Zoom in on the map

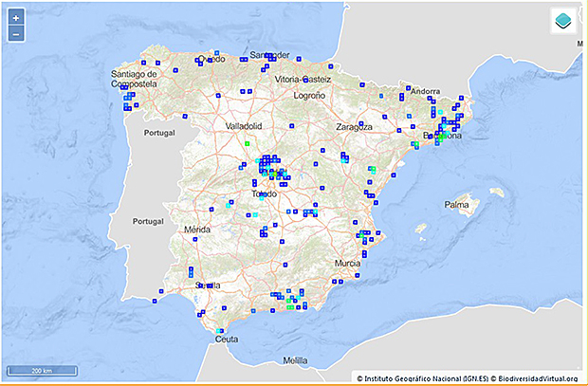point(16,18)
